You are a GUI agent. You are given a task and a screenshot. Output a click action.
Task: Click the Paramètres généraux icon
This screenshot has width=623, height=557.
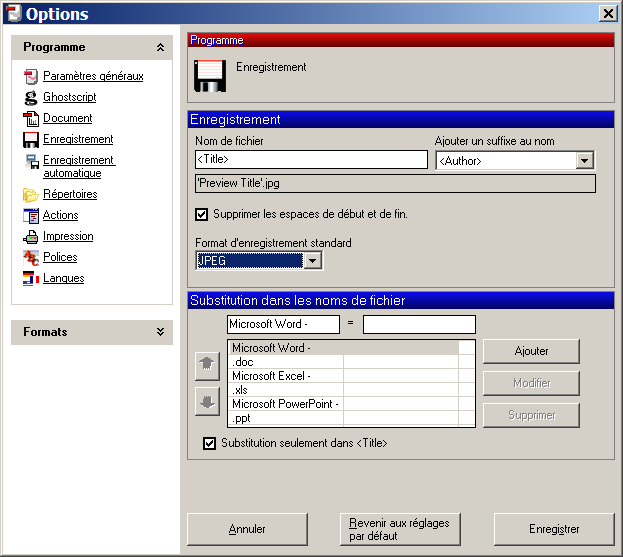(31, 76)
